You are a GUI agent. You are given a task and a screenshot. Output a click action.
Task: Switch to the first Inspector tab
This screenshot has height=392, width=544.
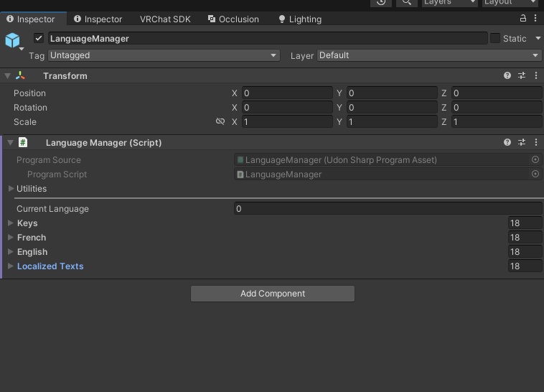(33, 19)
